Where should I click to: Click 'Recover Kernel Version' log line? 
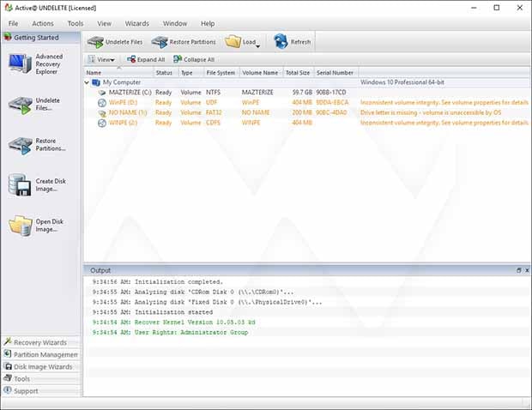[x=173, y=323]
